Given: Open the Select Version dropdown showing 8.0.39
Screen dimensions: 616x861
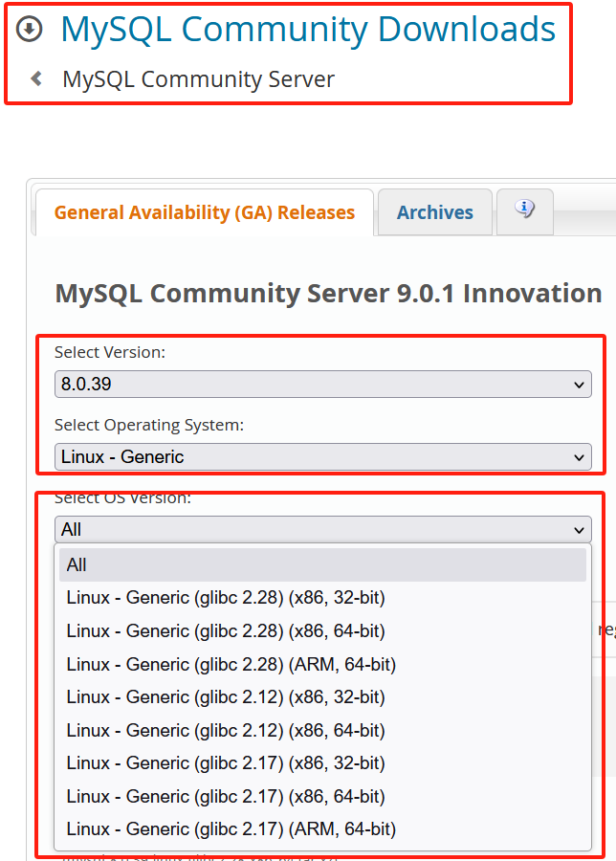Looking at the screenshot, I should click(322, 385).
